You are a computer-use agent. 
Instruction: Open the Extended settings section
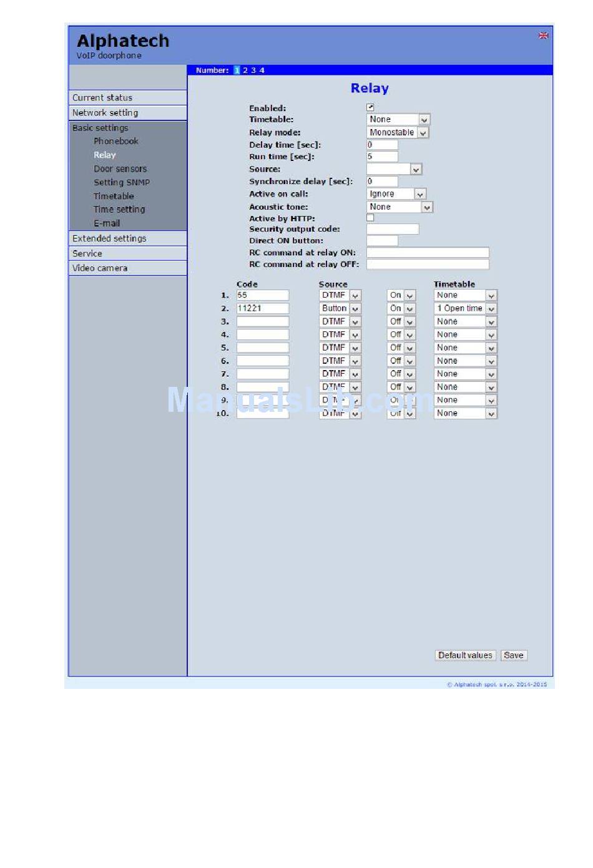coord(128,238)
